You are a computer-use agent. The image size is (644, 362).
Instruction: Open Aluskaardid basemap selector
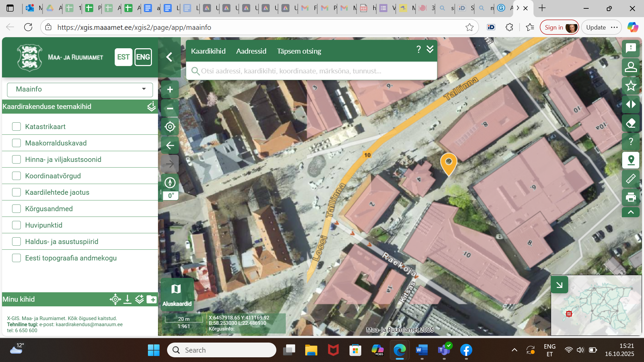pyautogui.click(x=177, y=295)
